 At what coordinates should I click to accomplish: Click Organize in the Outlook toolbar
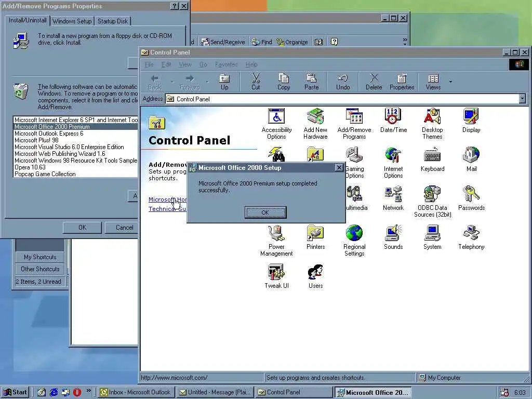292,42
